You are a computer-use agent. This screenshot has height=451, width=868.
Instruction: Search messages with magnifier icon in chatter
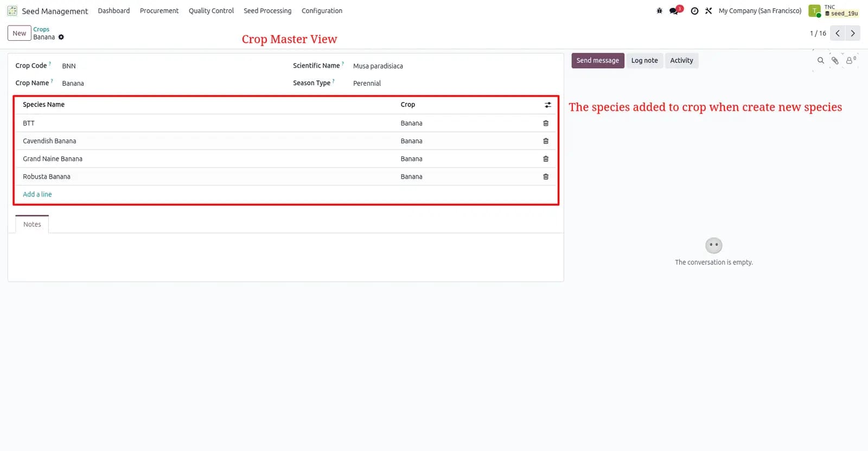pyautogui.click(x=821, y=61)
